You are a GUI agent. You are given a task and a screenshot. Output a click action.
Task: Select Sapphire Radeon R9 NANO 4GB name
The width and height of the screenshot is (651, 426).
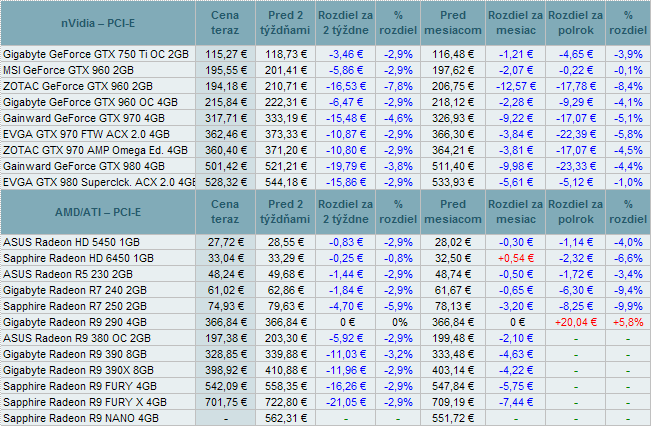tap(81, 419)
